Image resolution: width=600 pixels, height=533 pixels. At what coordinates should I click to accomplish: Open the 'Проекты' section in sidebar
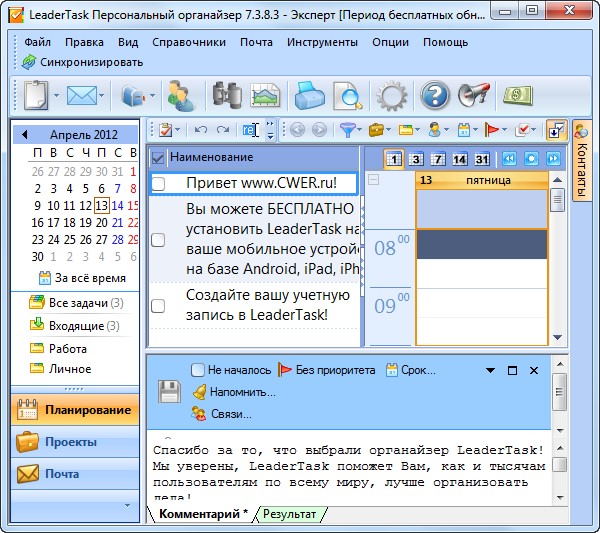tap(70, 442)
